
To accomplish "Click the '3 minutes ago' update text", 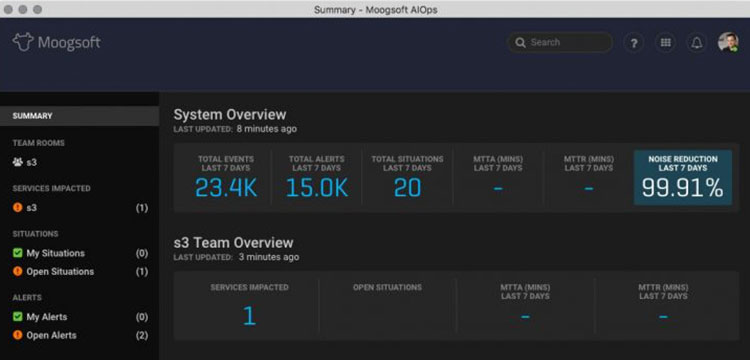I will pyautogui.click(x=269, y=257).
